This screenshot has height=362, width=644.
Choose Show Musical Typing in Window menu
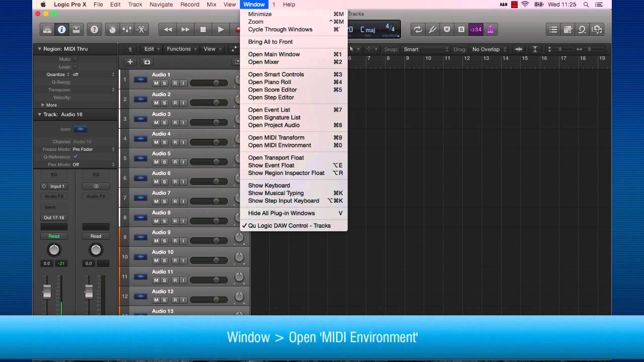coord(294,193)
